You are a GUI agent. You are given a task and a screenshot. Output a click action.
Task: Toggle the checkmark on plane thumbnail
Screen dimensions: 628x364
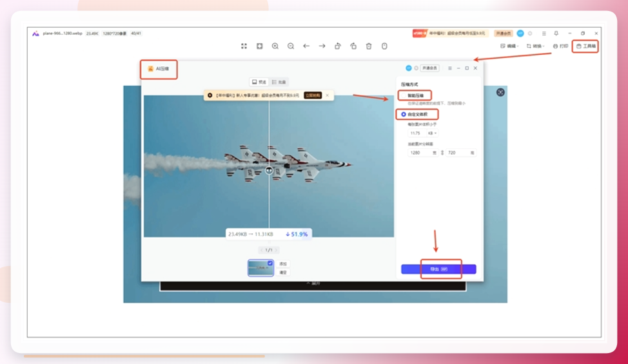point(270,263)
